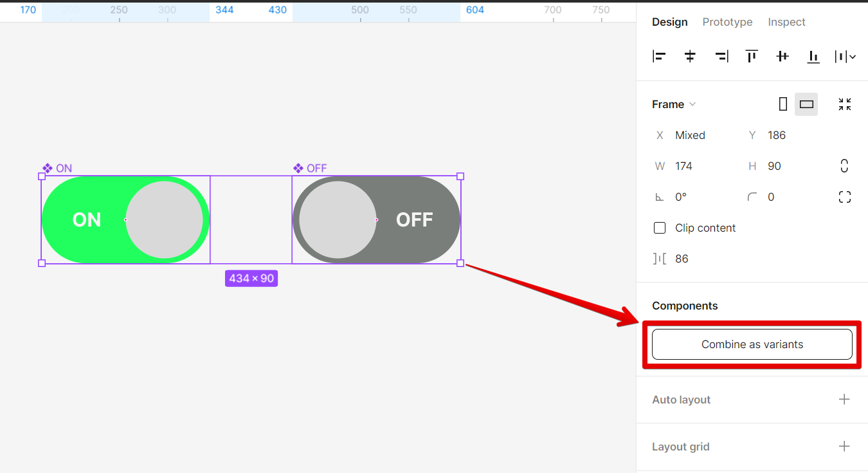Click independent corners icon
868x473 pixels.
click(x=845, y=197)
